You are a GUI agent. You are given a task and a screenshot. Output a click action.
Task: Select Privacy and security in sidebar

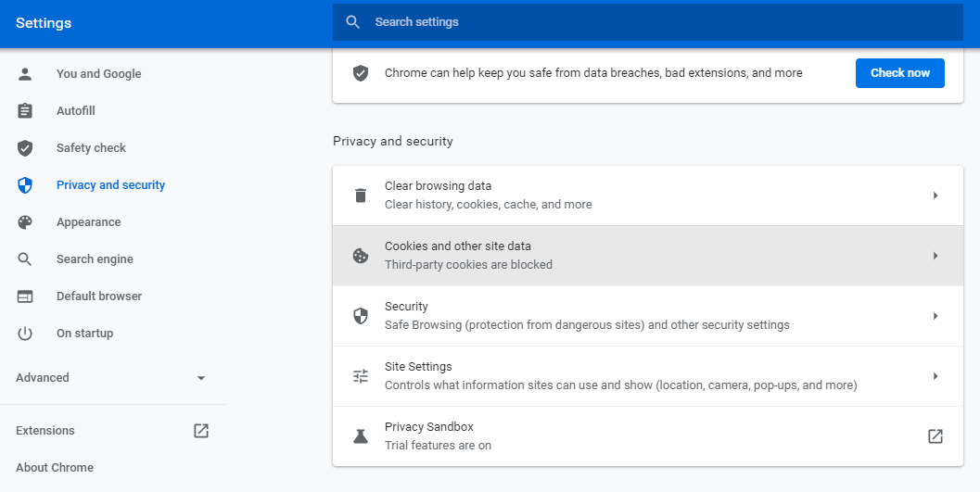(x=110, y=184)
